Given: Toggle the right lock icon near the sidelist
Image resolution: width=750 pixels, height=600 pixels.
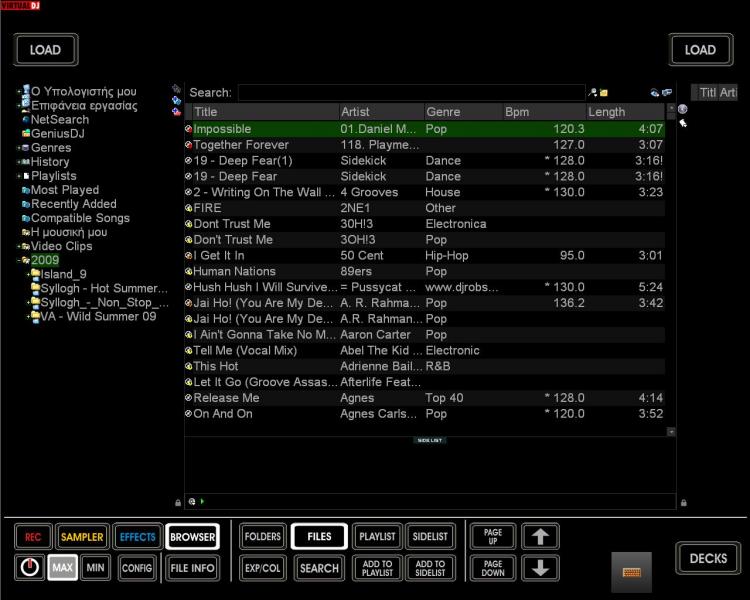Looking at the screenshot, I should [684, 502].
